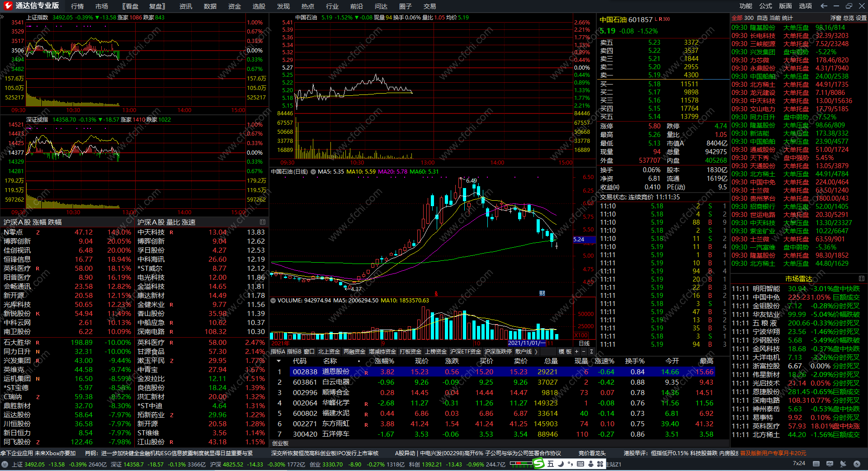Select the 创业板 tab below the table
Screen dimensions: 868x471
pyautogui.click(x=280, y=443)
